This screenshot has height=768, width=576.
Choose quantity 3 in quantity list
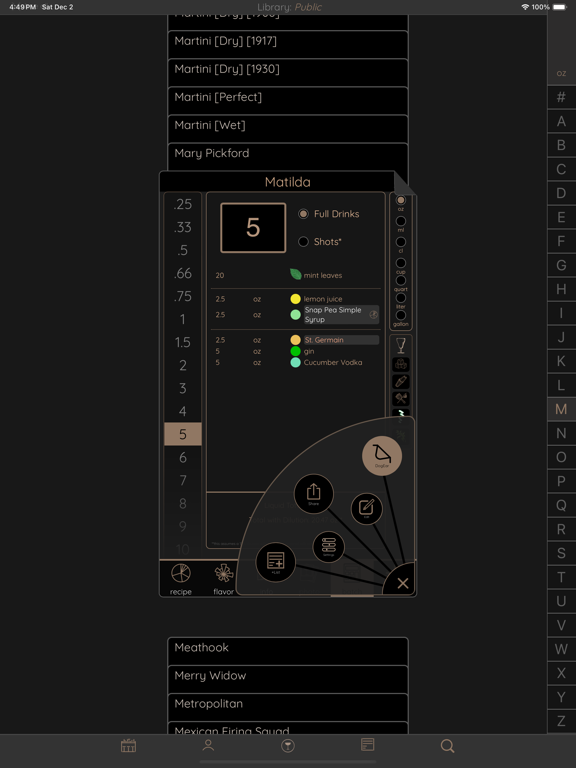183,388
